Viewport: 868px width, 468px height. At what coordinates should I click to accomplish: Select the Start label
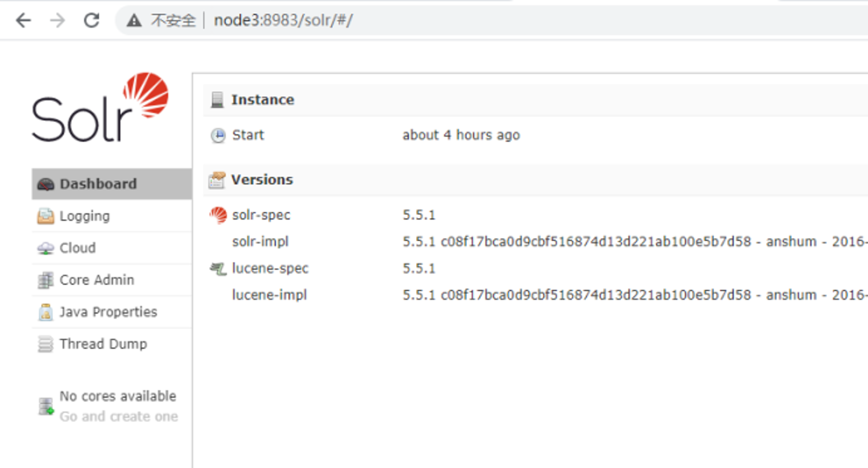click(248, 135)
